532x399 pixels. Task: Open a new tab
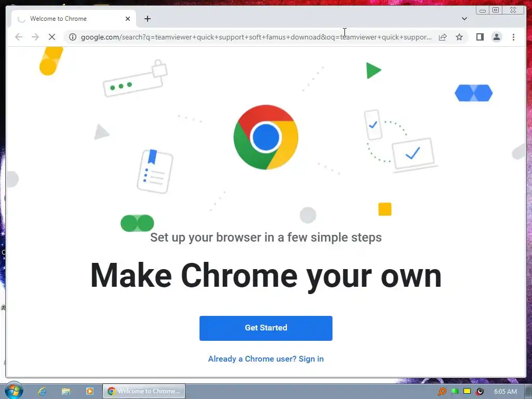pyautogui.click(x=147, y=19)
